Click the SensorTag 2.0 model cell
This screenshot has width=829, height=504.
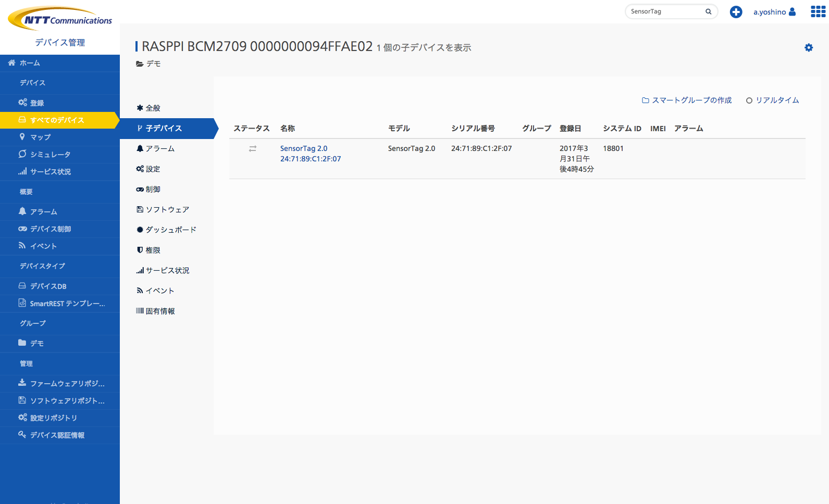(412, 148)
